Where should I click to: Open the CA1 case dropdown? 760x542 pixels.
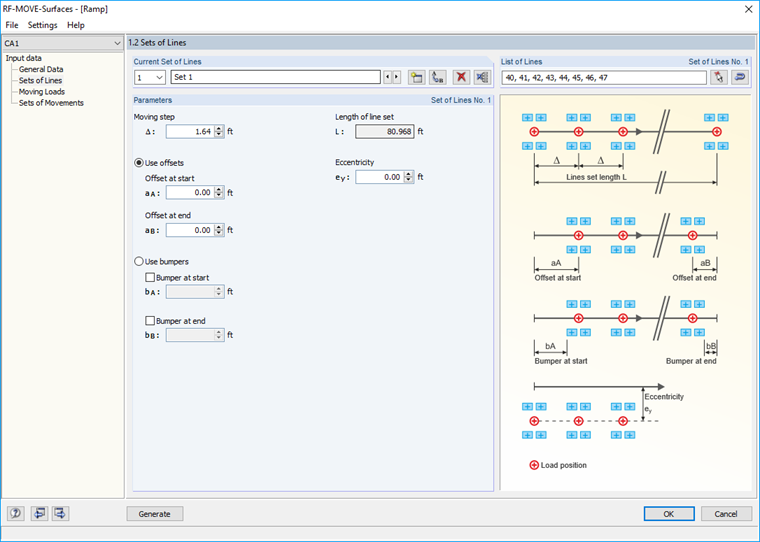(117, 43)
